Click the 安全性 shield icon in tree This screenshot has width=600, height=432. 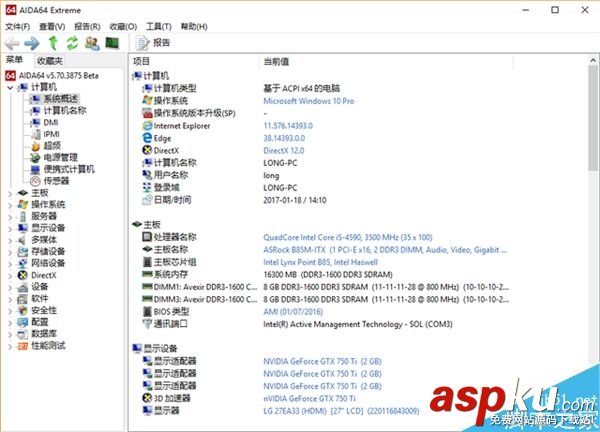point(23,311)
